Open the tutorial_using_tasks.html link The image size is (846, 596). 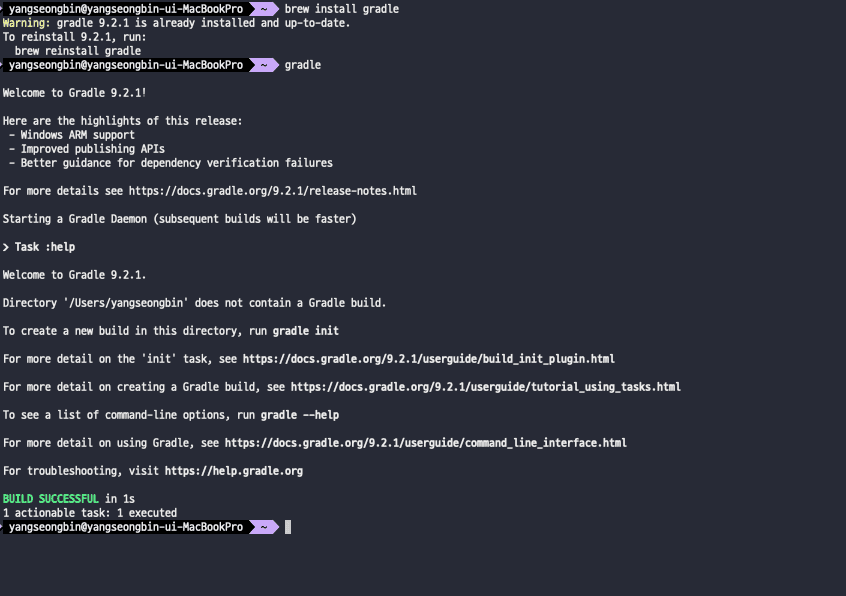(x=485, y=387)
